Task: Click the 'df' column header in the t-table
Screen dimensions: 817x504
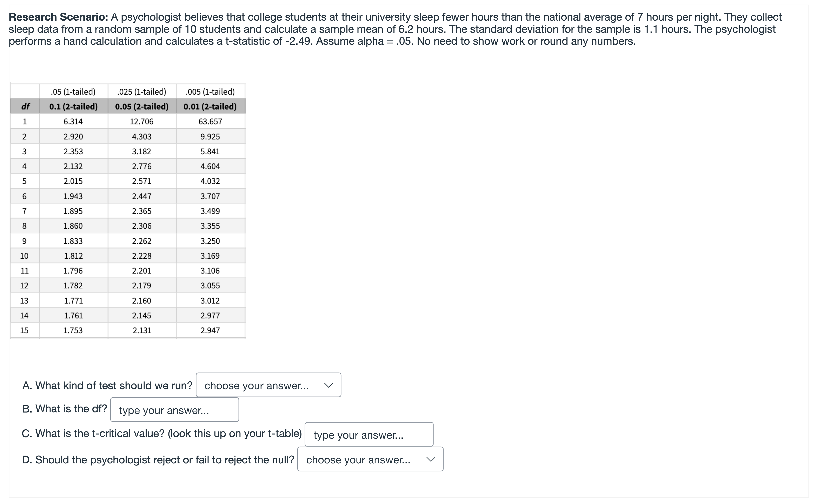Action: [x=25, y=106]
